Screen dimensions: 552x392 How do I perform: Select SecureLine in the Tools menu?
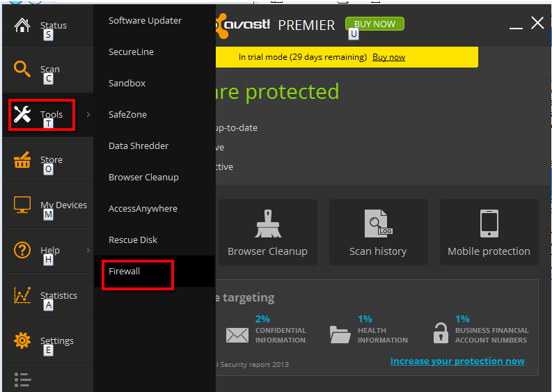pyautogui.click(x=131, y=52)
